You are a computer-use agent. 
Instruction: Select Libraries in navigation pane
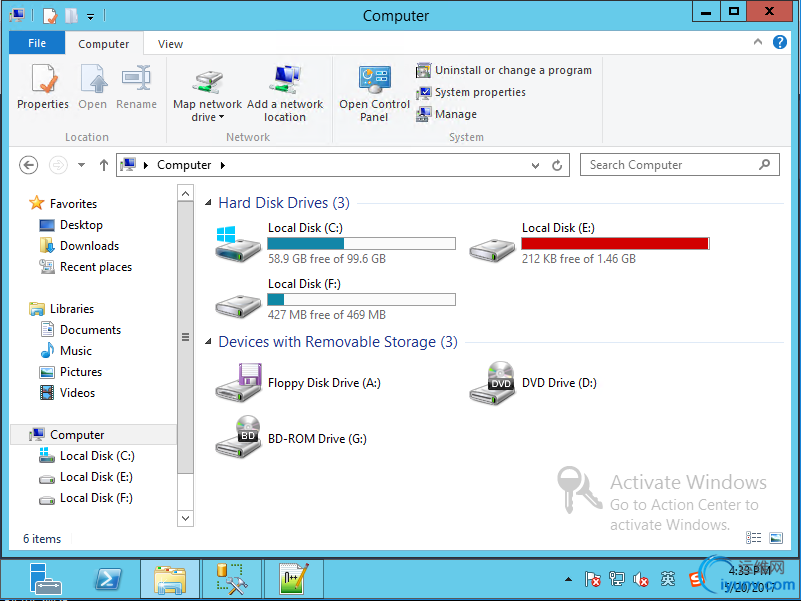tap(62, 309)
